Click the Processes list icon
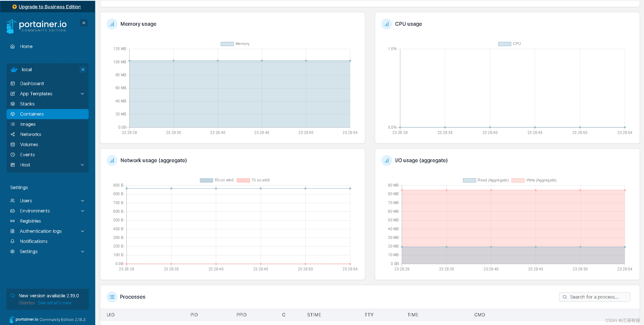Screen dimensions: 644x325 point(112,297)
